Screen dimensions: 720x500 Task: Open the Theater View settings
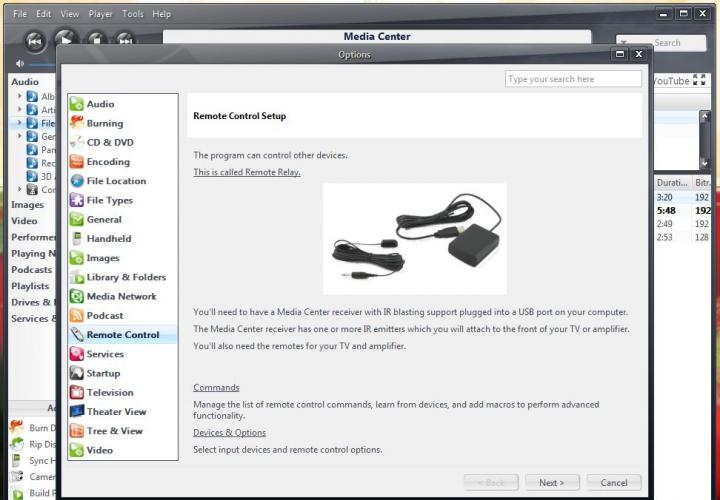115,411
